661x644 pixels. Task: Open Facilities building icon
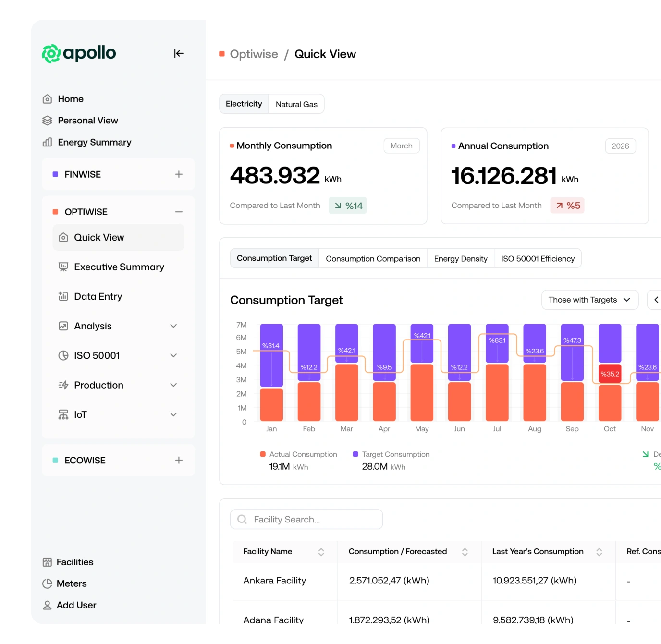[x=47, y=562]
